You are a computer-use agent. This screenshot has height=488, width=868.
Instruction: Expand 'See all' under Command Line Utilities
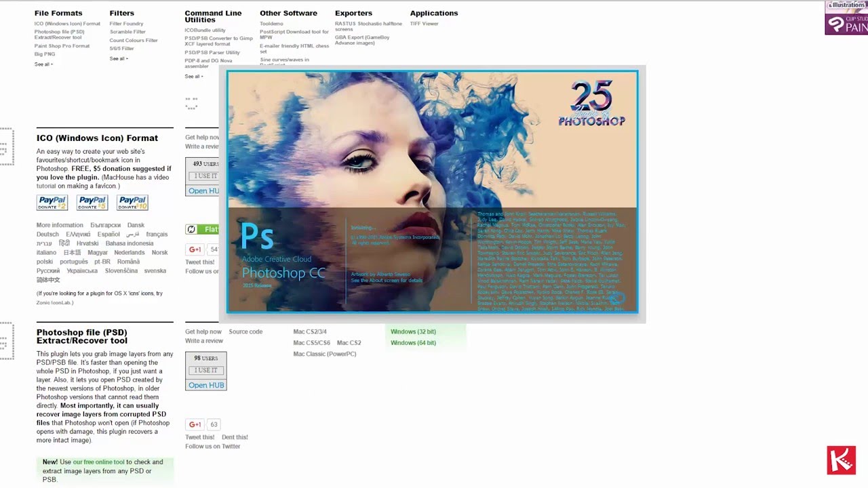pyautogui.click(x=193, y=77)
